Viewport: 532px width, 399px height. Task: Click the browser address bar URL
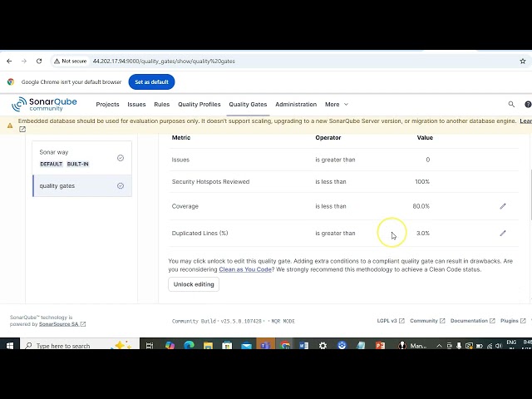[164, 61]
